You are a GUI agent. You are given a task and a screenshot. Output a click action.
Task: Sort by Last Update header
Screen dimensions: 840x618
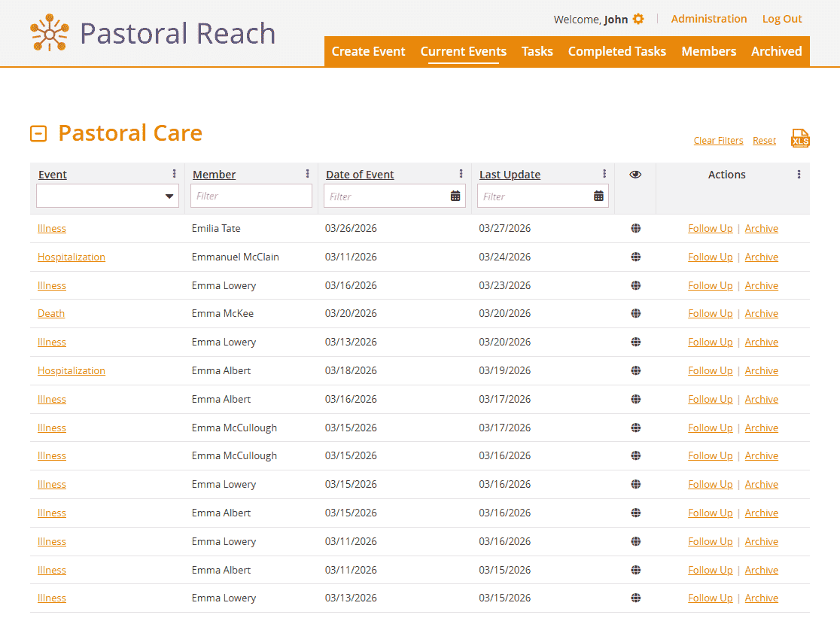click(x=510, y=175)
